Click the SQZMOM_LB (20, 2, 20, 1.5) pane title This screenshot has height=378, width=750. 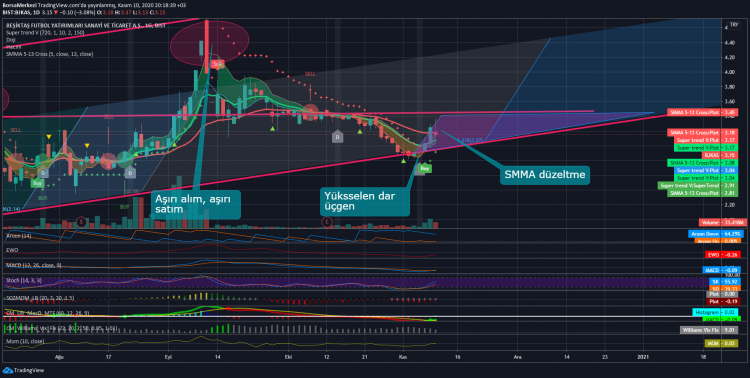click(x=40, y=298)
